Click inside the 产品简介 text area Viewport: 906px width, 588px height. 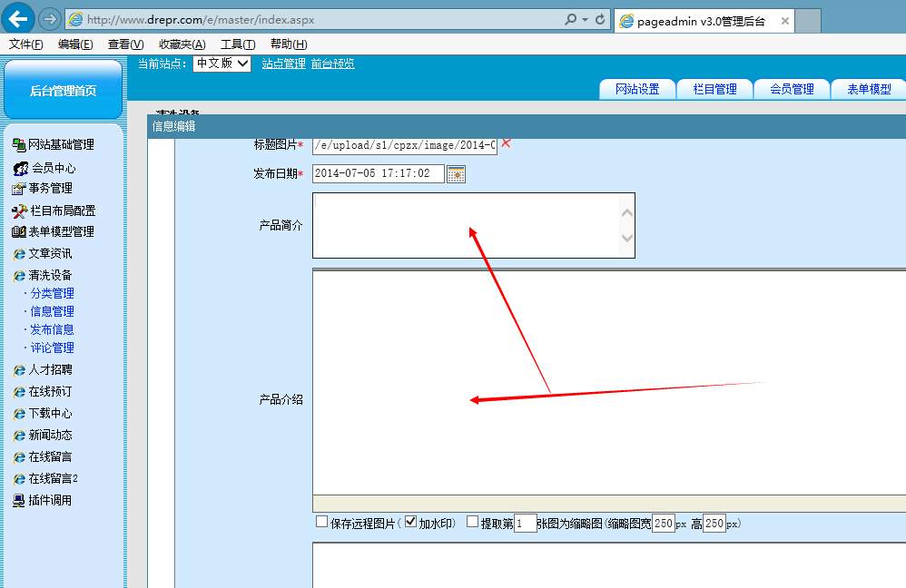click(x=463, y=225)
